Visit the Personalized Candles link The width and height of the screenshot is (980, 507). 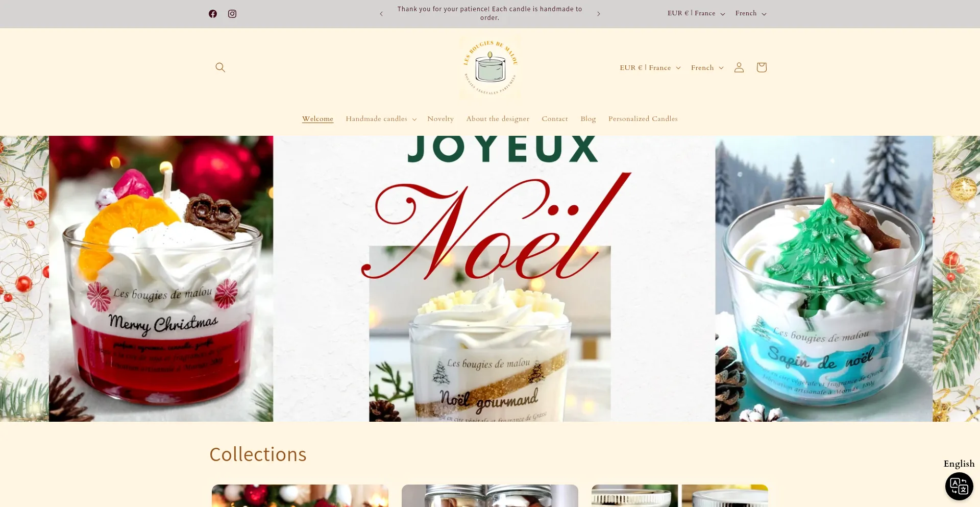[643, 119]
